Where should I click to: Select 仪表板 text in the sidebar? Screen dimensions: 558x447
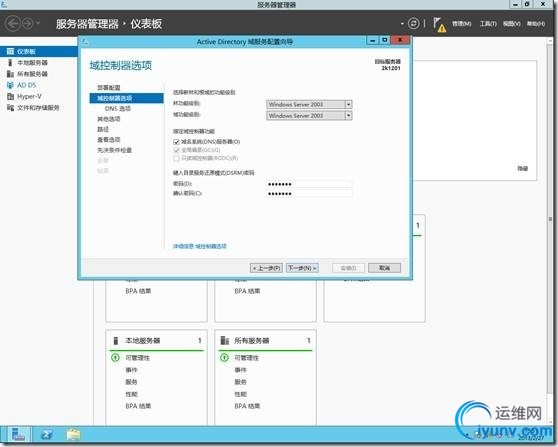click(26, 52)
